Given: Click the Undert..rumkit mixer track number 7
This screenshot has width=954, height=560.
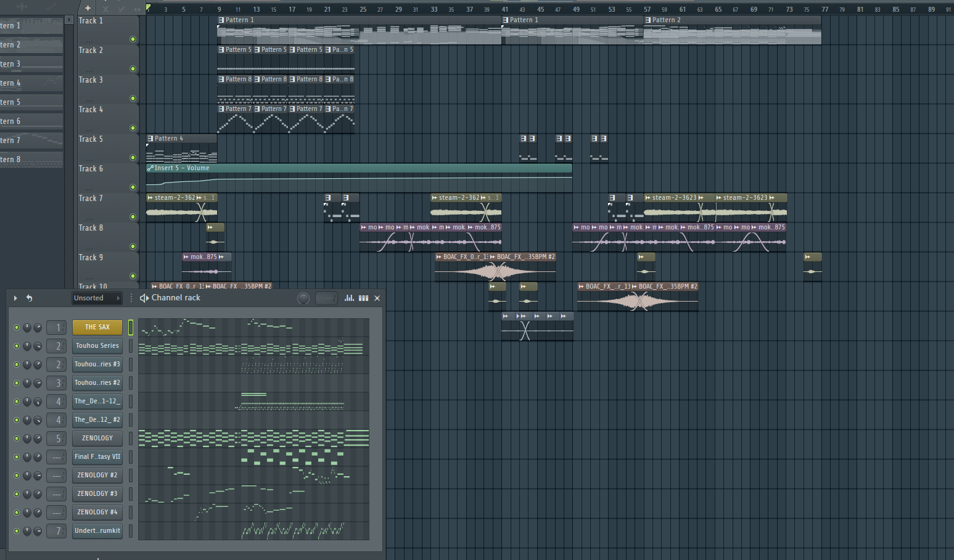Looking at the screenshot, I should coord(57,531).
